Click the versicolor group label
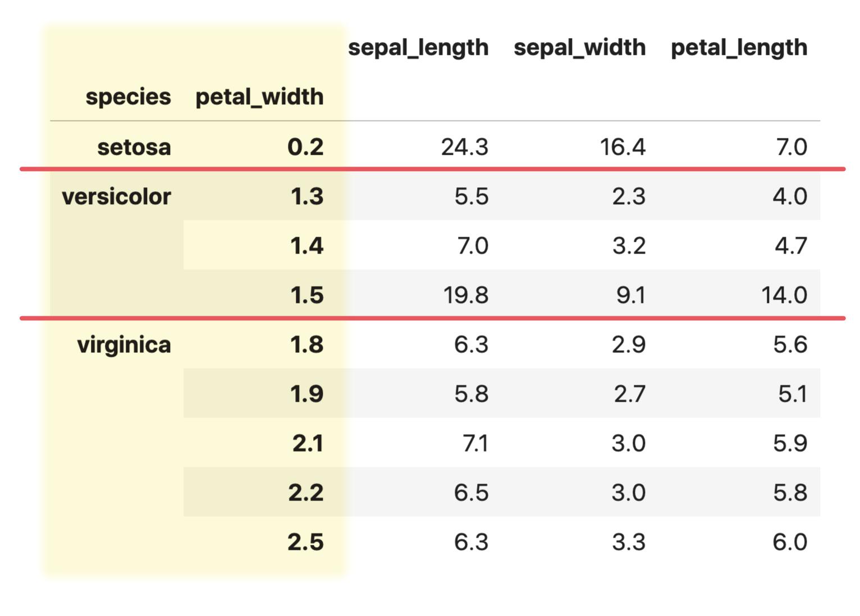The width and height of the screenshot is (860, 616). click(x=116, y=196)
